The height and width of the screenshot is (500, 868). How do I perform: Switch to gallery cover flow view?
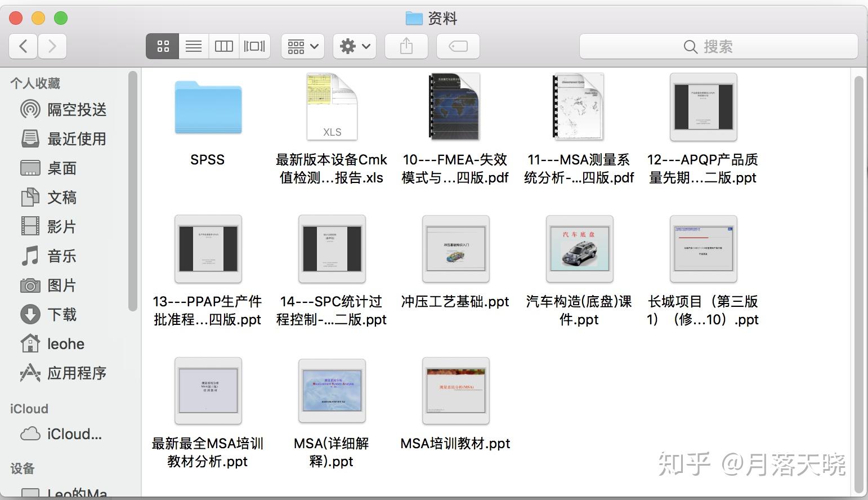(254, 46)
